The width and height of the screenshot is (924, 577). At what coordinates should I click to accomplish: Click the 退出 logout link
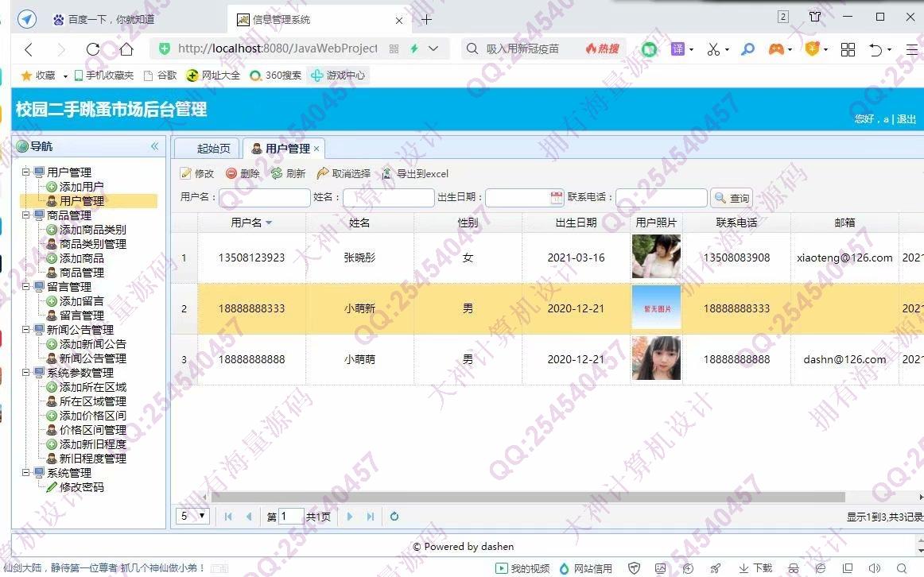tap(907, 119)
